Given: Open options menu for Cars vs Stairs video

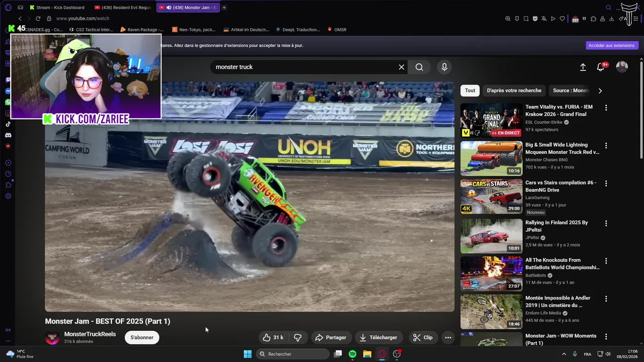Looking at the screenshot, I should pos(606,184).
